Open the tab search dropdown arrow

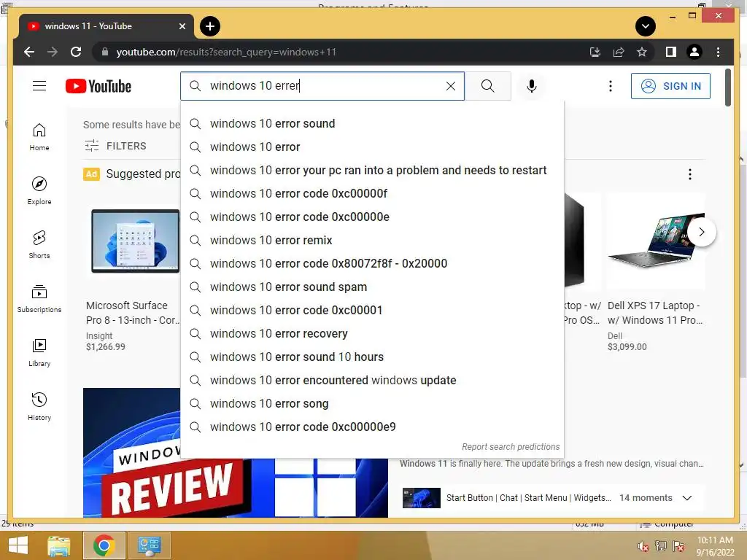pos(646,26)
